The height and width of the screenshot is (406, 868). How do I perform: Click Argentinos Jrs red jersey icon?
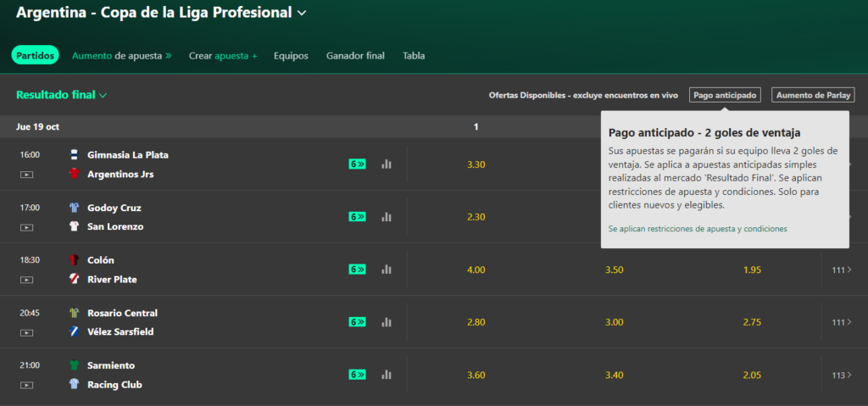tap(75, 174)
